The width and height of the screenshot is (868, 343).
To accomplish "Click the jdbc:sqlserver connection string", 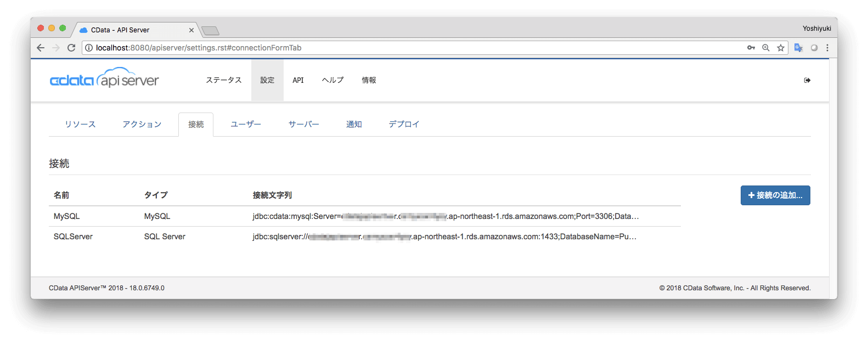I will [x=444, y=237].
